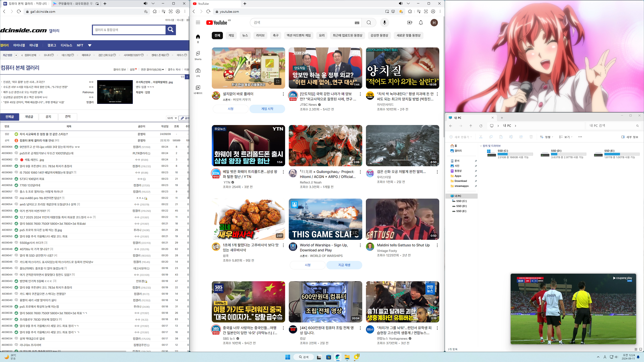Open post 'ps5 프로의 또다른 눈에 띄는 점.jpg'

coord(41,230)
